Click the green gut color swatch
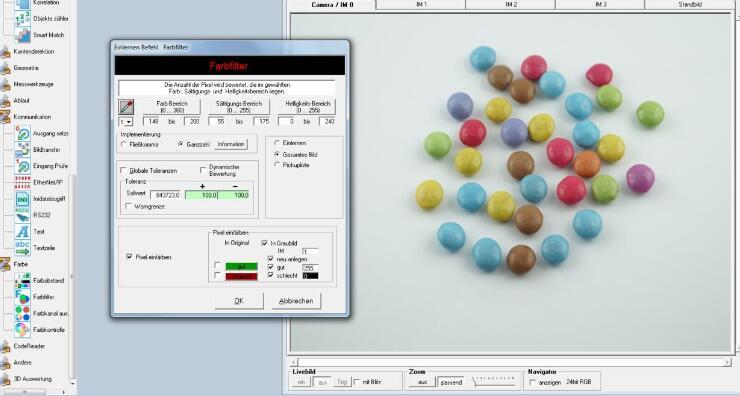740x396 pixels. tap(241, 267)
